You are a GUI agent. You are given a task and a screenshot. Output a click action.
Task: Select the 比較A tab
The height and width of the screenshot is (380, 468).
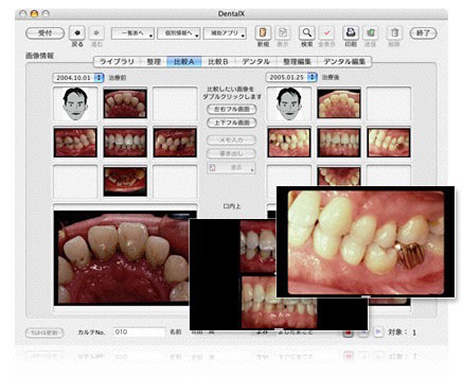click(184, 62)
